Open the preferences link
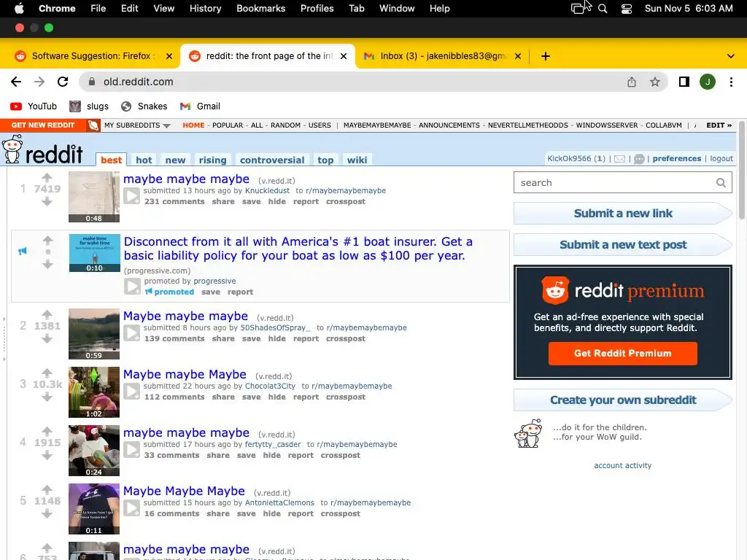This screenshot has width=747, height=560. 676,158
